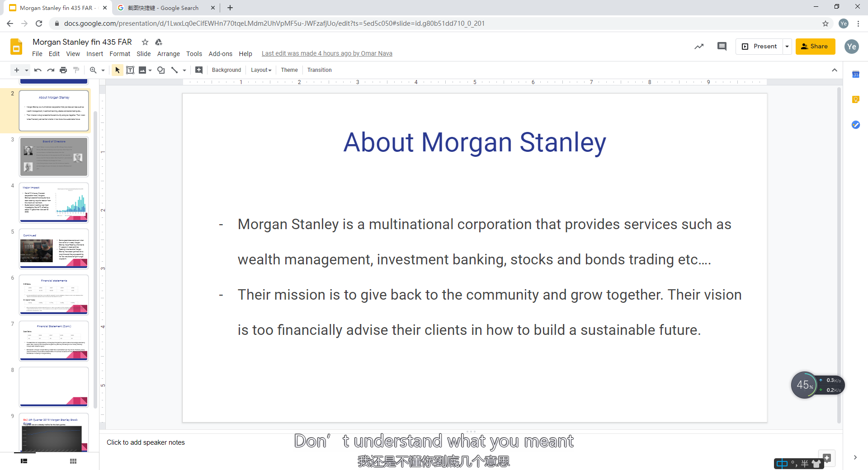
Task: Open the last edit version history link
Action: 327,54
